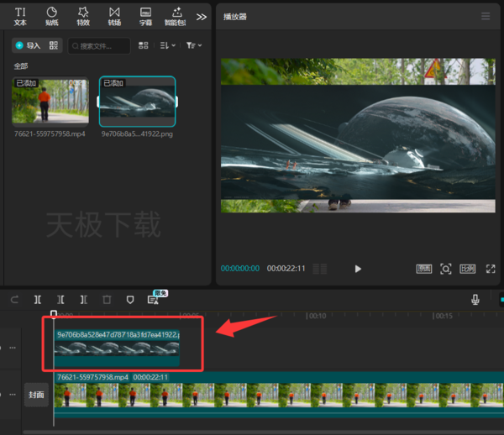Select the 76621-559757958.mp4 video clip on timeline

[x=279, y=395]
